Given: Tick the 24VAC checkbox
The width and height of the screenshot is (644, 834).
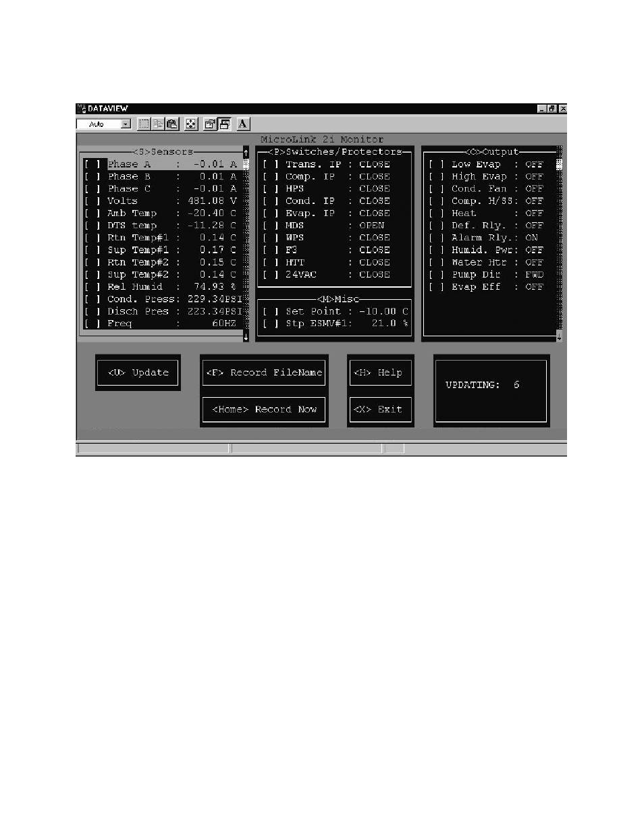Looking at the screenshot, I should tap(271, 274).
